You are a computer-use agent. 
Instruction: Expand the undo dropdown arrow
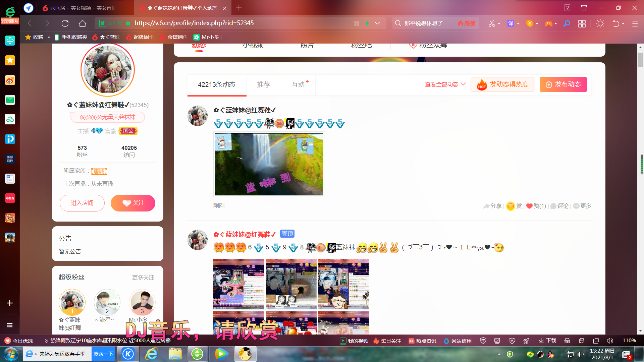click(x=623, y=24)
